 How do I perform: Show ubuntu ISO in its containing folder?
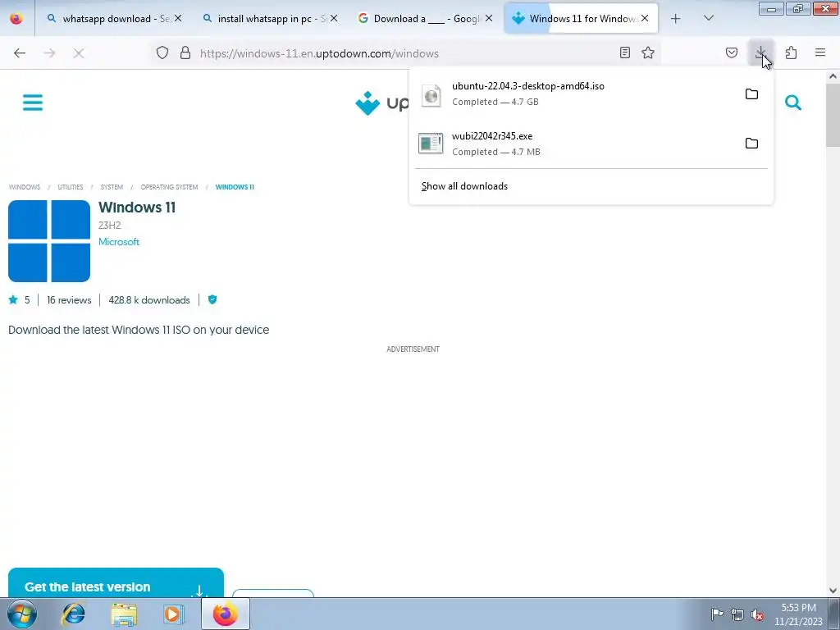751,94
